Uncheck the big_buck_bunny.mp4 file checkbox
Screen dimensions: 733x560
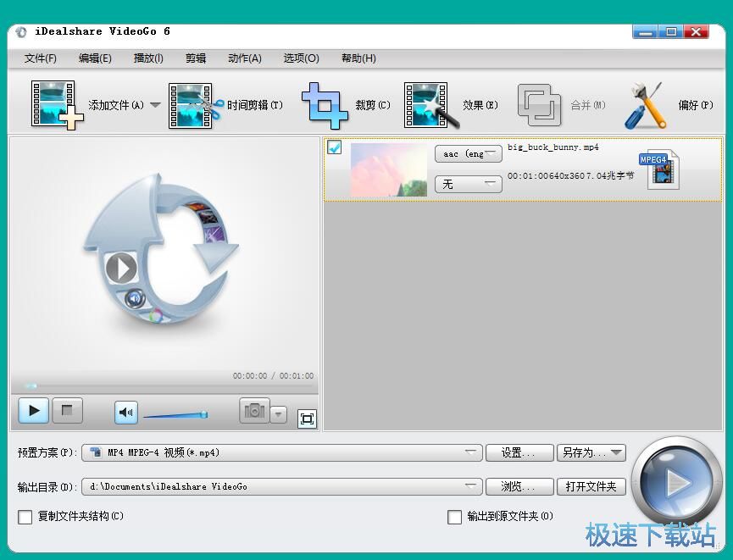334,147
